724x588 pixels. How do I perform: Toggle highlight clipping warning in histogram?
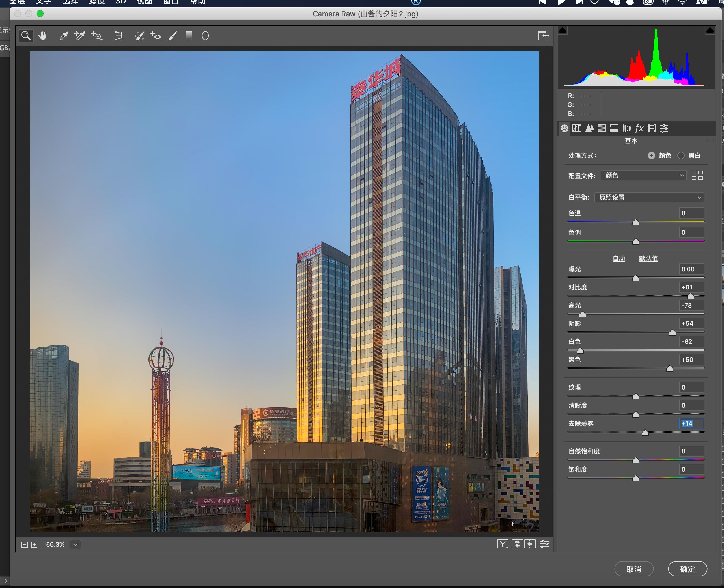pyautogui.click(x=710, y=31)
